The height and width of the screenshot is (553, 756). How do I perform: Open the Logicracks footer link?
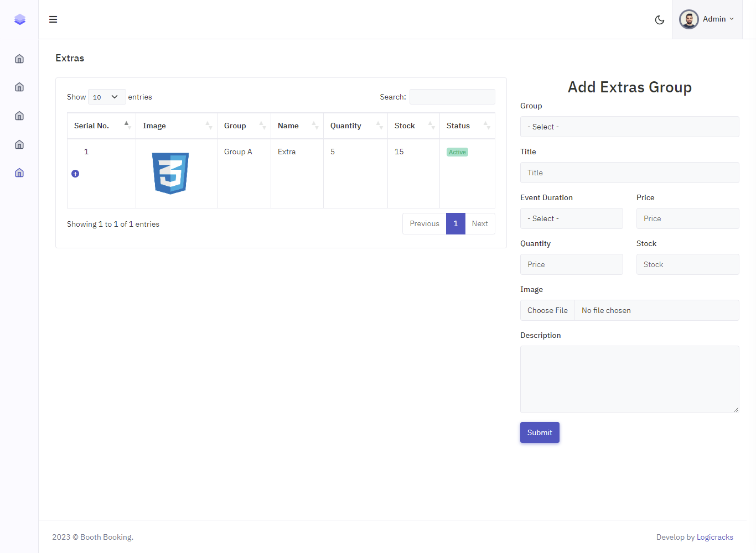tap(714, 537)
